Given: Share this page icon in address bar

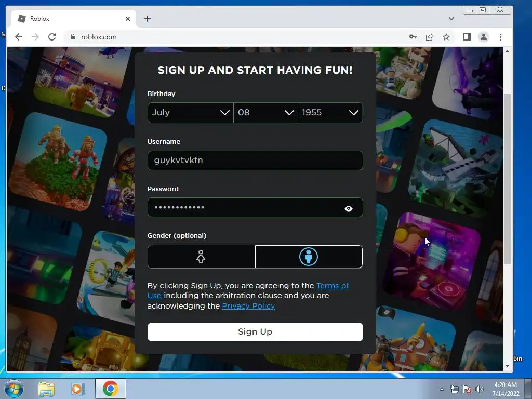Looking at the screenshot, I should [x=430, y=37].
